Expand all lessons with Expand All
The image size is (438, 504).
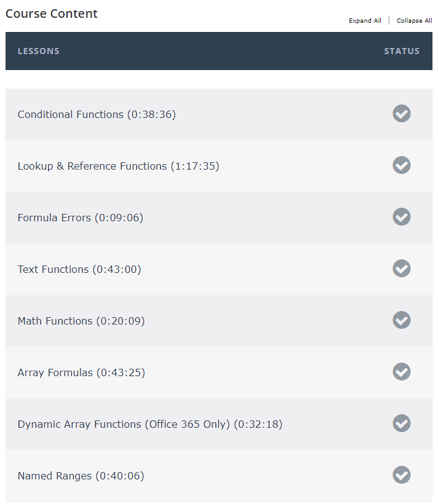pos(365,20)
